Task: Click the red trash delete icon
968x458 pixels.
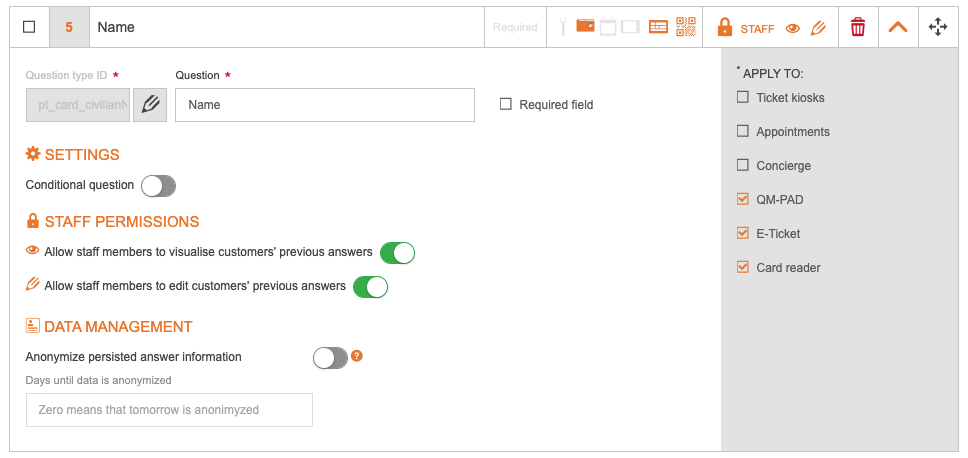Action: 857,28
